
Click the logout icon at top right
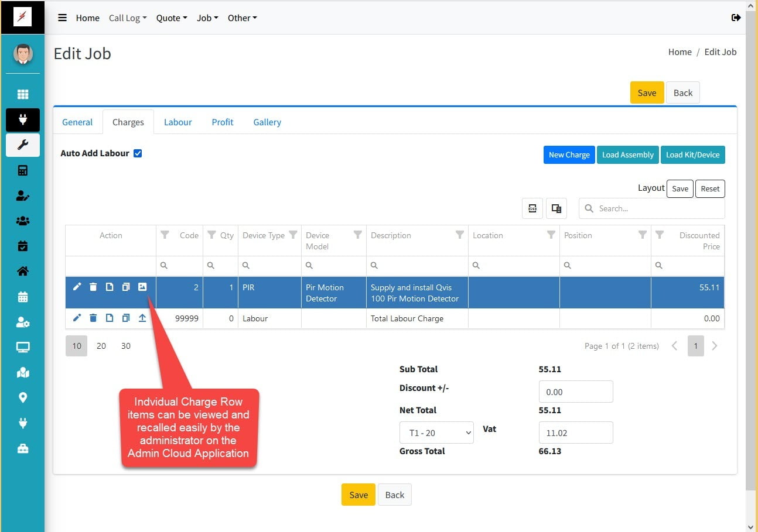736,18
